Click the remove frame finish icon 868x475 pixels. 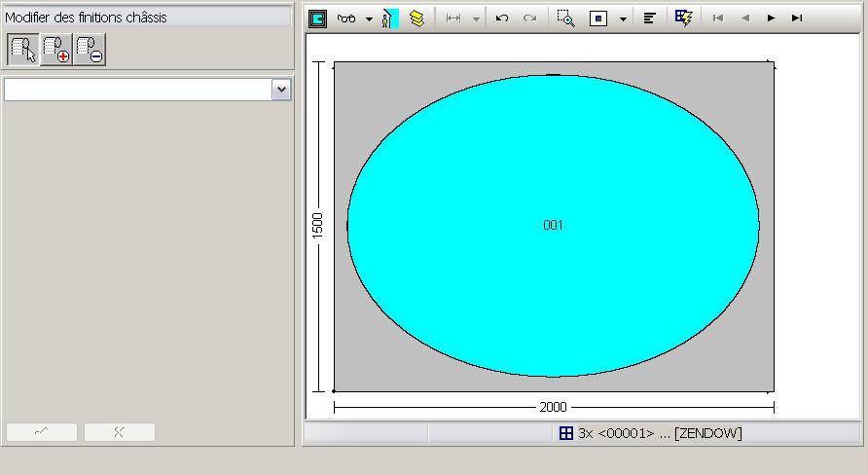tap(90, 50)
